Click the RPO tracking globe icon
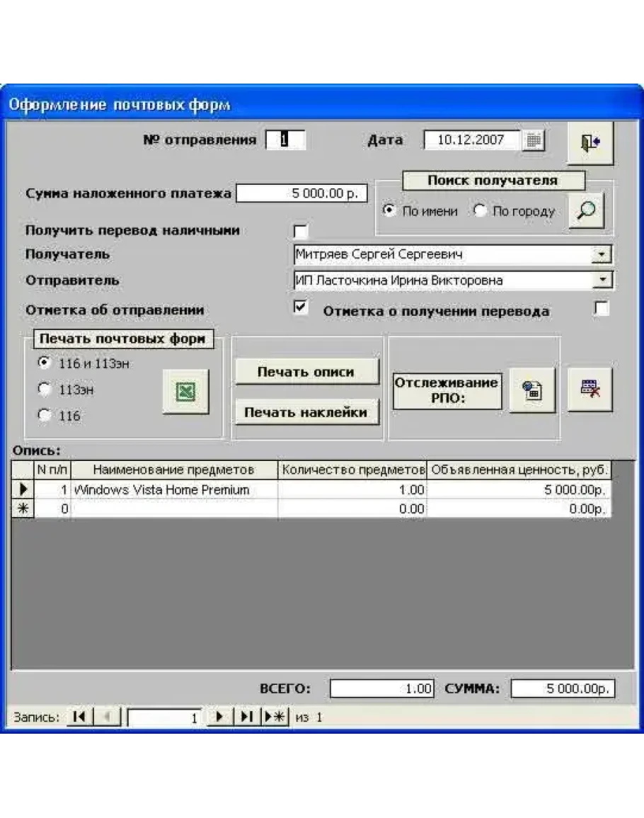Screen dimensions: 644x818 point(532,389)
